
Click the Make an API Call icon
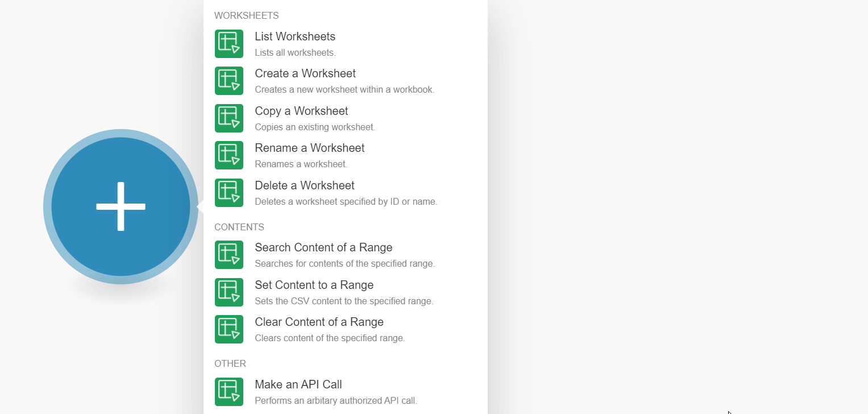click(x=229, y=392)
